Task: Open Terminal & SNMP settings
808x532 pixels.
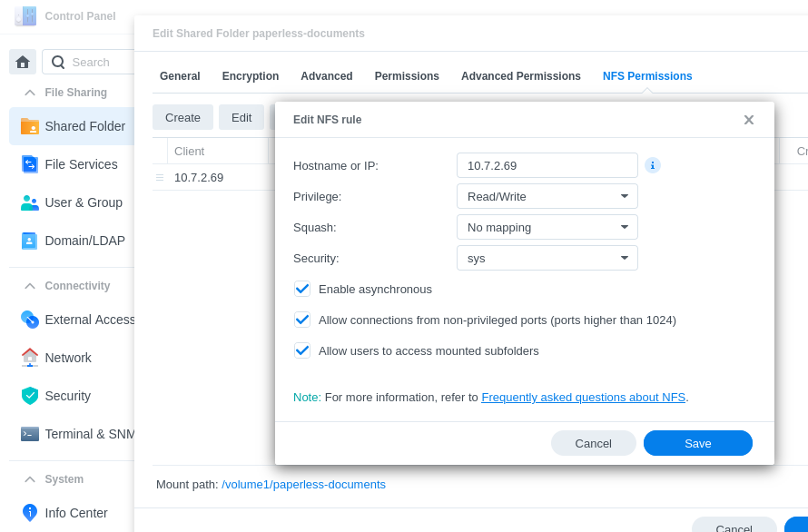Action: tap(30, 434)
